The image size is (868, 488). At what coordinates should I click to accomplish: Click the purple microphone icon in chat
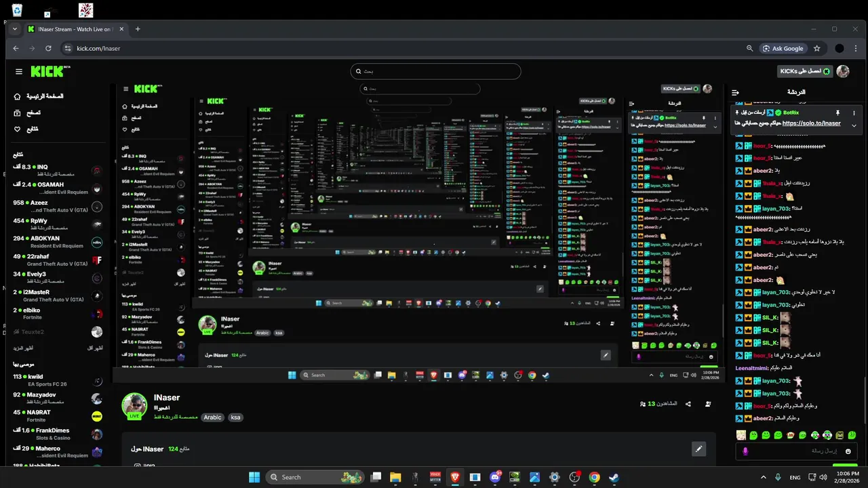[x=745, y=451]
